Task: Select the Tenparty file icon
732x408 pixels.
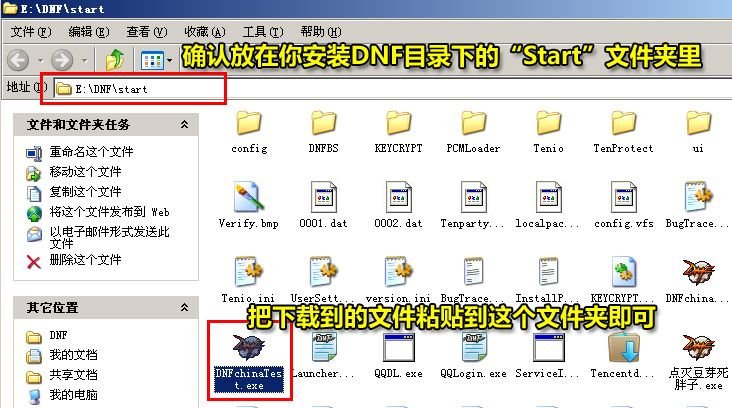Action: click(473, 197)
